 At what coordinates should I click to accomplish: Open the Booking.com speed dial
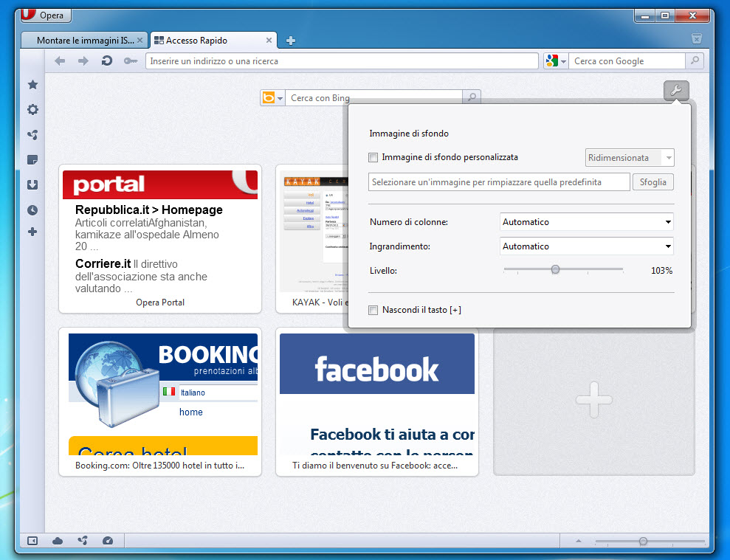[x=160, y=401]
